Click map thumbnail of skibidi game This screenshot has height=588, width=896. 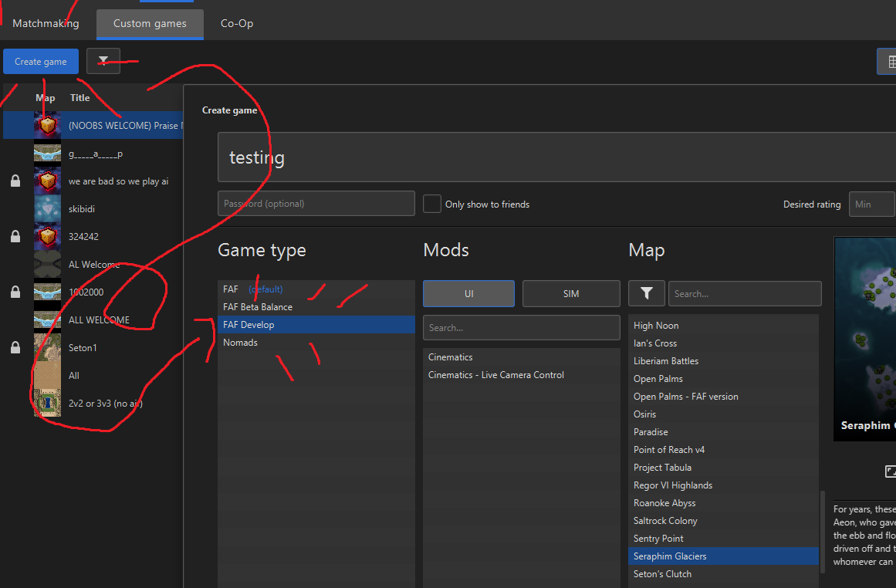(x=47, y=208)
